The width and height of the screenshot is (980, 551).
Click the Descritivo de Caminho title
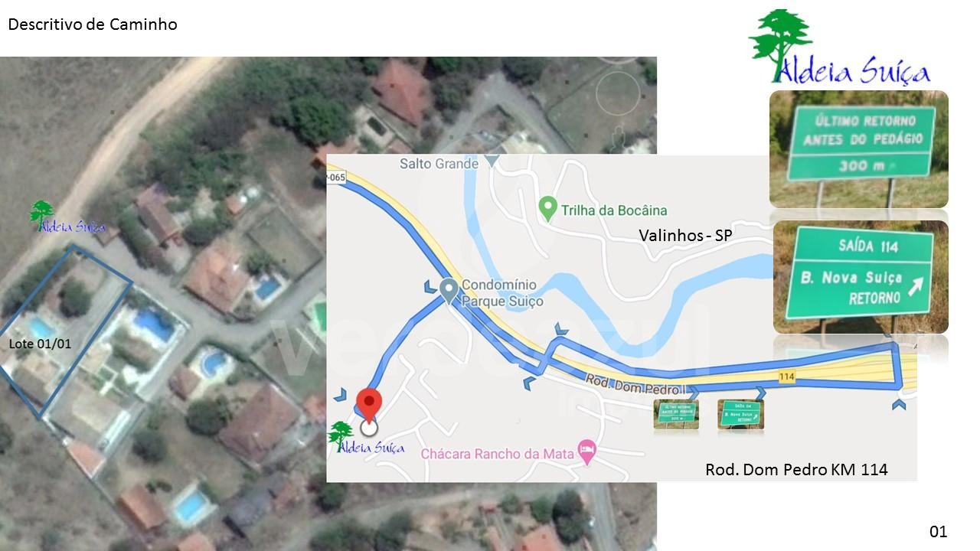point(93,24)
